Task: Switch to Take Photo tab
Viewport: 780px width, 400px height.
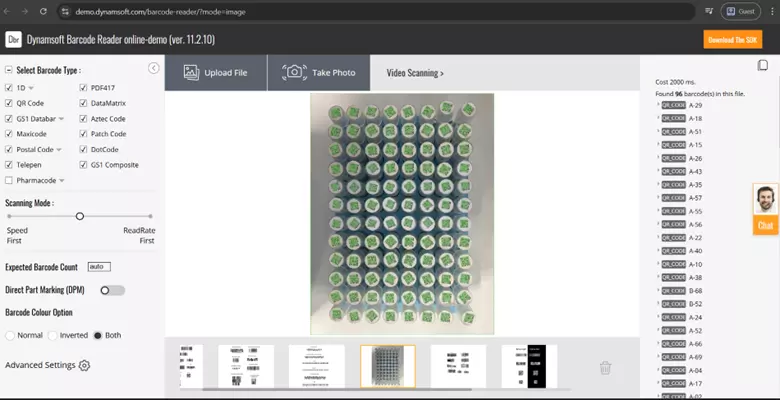Action: [x=319, y=73]
